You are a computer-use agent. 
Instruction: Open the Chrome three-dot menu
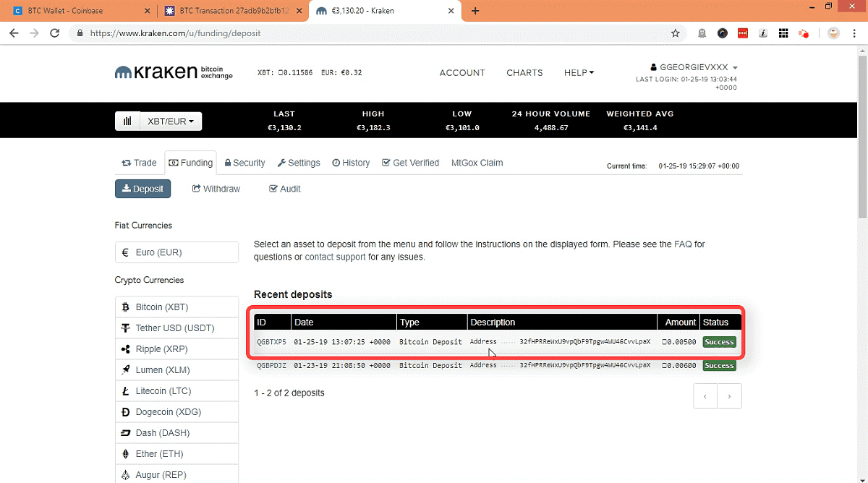[856, 33]
